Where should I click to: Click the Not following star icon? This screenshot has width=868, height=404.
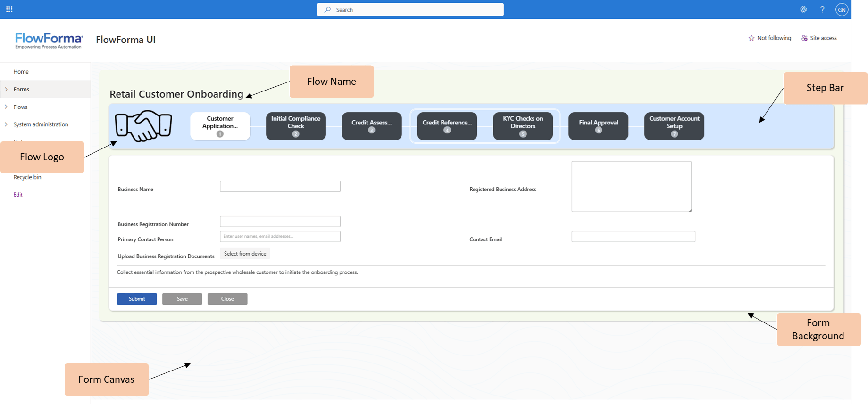click(751, 38)
